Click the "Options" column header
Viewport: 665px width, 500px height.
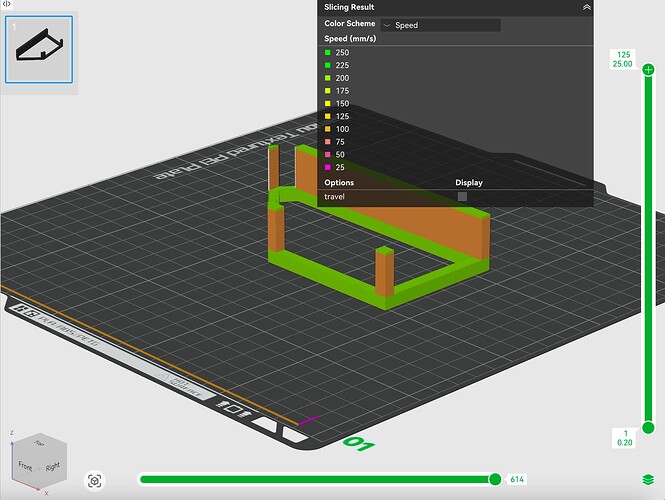coord(339,182)
